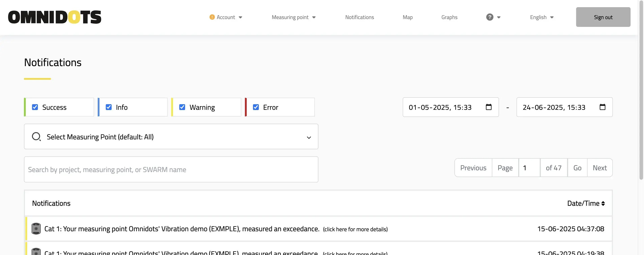The width and height of the screenshot is (644, 255).
Task: Open the Notifications nav item
Action: pos(359,17)
